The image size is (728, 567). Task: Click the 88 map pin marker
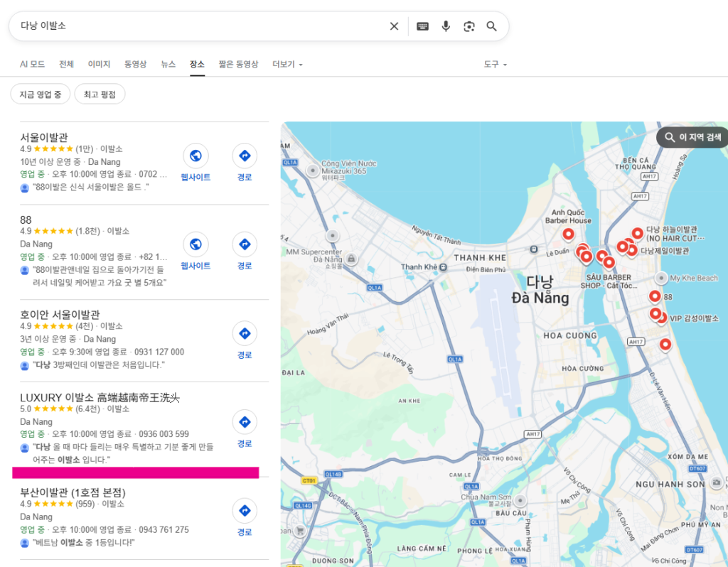[x=655, y=296]
